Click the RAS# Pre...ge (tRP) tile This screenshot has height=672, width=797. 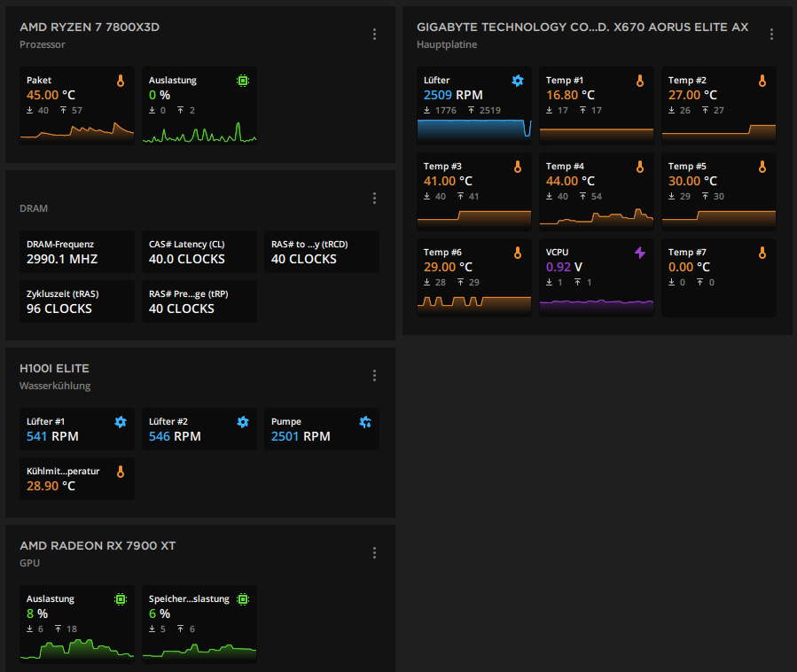(199, 301)
